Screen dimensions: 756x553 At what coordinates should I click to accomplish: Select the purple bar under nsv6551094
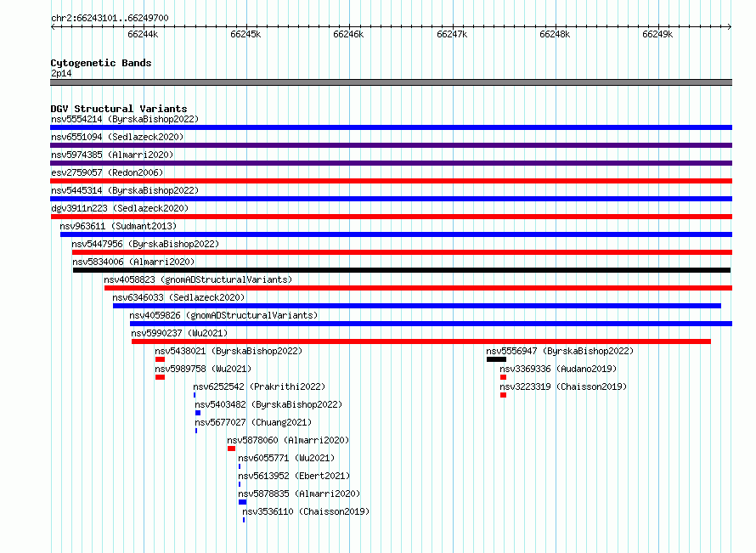point(391,145)
